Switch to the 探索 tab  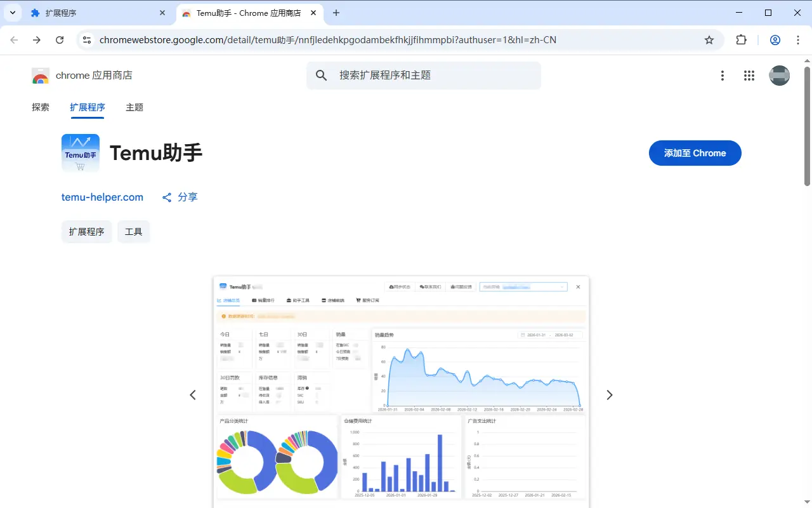point(40,107)
